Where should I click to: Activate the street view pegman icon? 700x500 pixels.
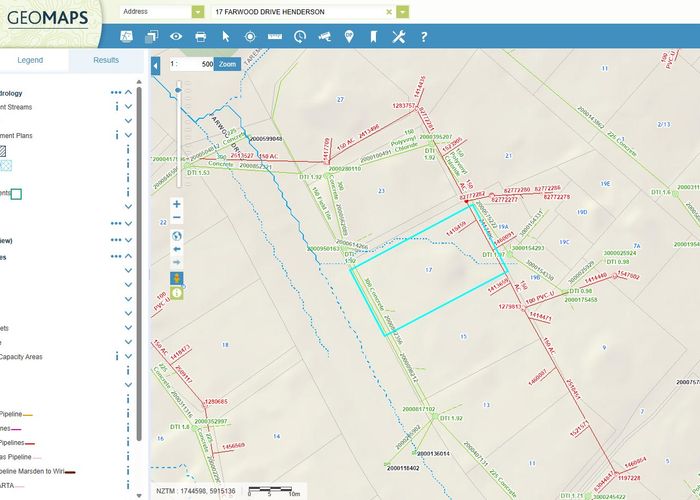pyautogui.click(x=177, y=277)
